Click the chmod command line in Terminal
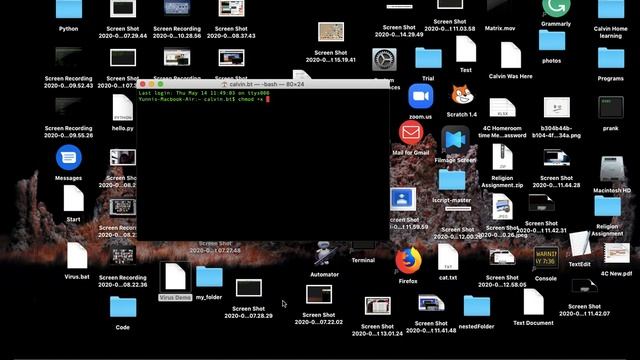Viewport: 640px width, 360px height. coord(204,99)
